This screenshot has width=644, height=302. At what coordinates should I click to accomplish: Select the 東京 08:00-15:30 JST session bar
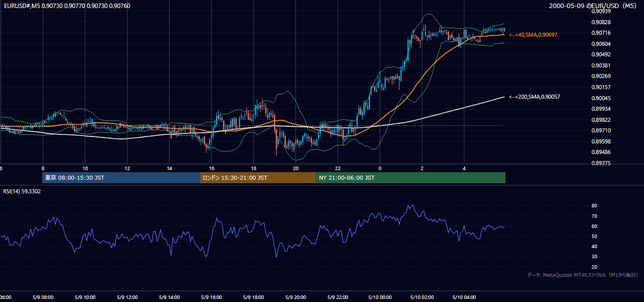(x=121, y=178)
